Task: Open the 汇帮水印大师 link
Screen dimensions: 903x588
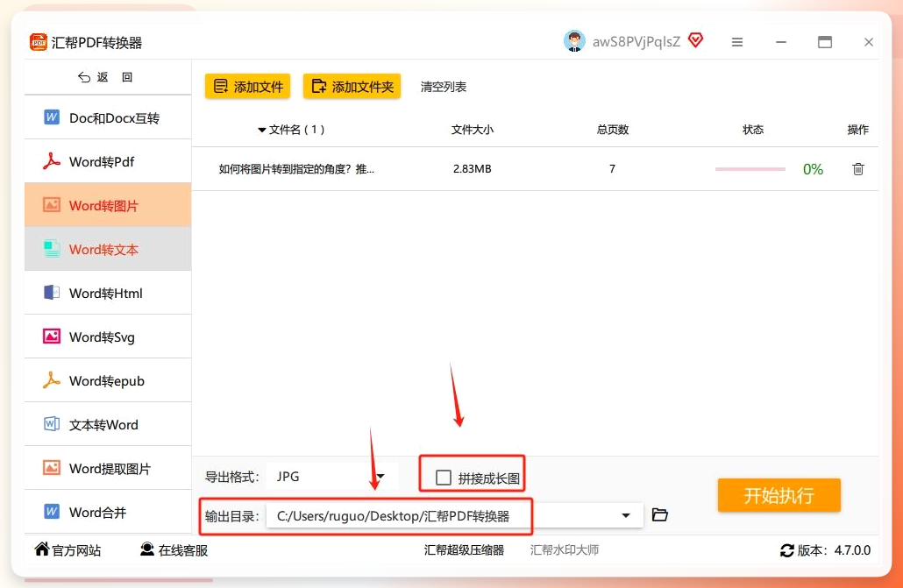Action: pyautogui.click(x=564, y=550)
